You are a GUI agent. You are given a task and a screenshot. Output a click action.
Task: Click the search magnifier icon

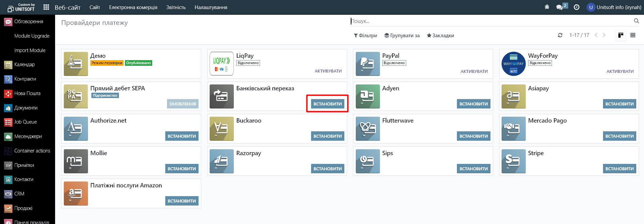636,21
